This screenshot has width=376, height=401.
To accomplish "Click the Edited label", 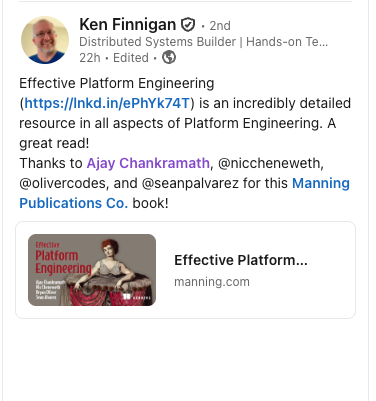I will [131, 58].
